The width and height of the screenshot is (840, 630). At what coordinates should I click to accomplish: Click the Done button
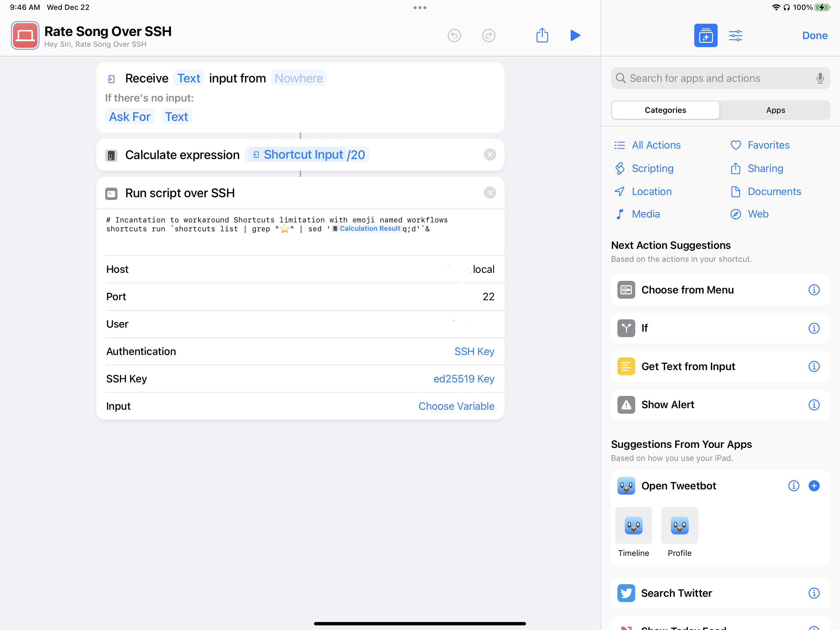point(815,35)
